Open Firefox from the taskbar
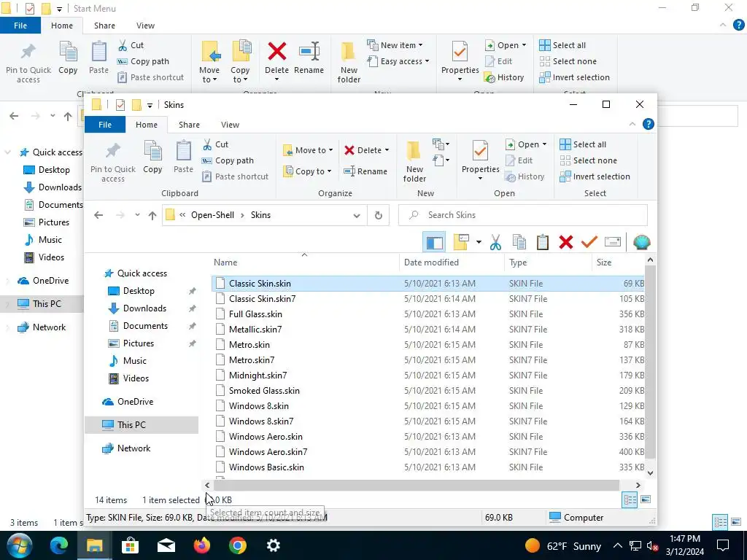The image size is (747, 560). [202, 545]
